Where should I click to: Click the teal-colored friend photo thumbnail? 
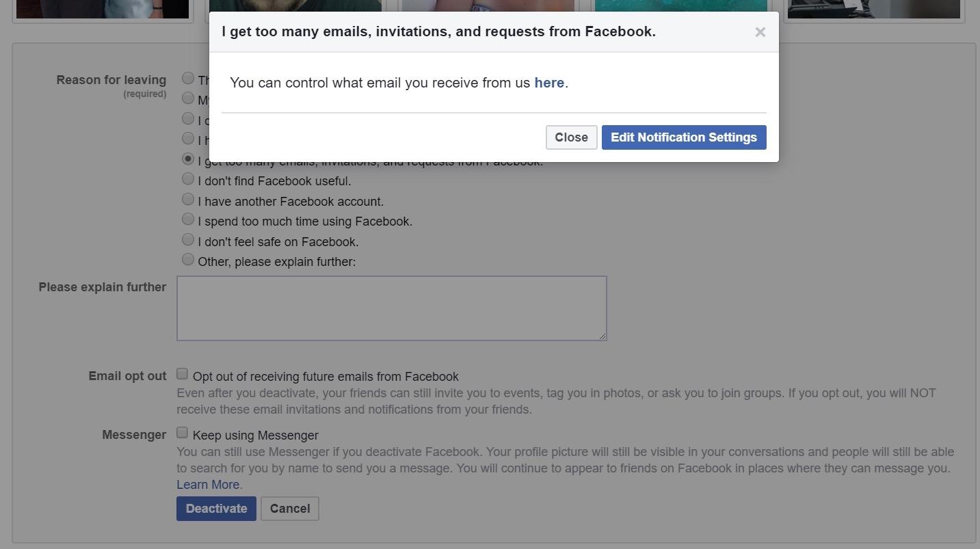tap(680, 9)
